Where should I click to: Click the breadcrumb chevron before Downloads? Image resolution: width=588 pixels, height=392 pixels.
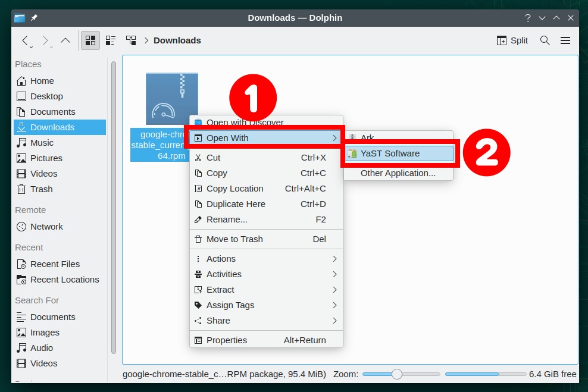coord(146,40)
